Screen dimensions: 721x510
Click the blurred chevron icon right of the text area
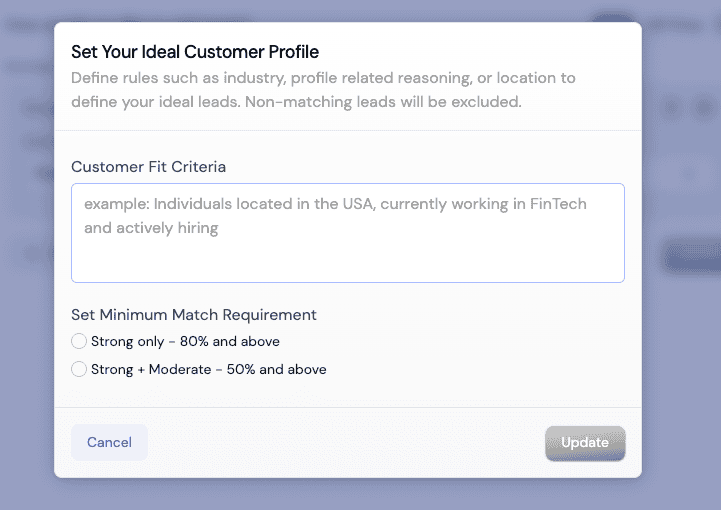(689, 173)
